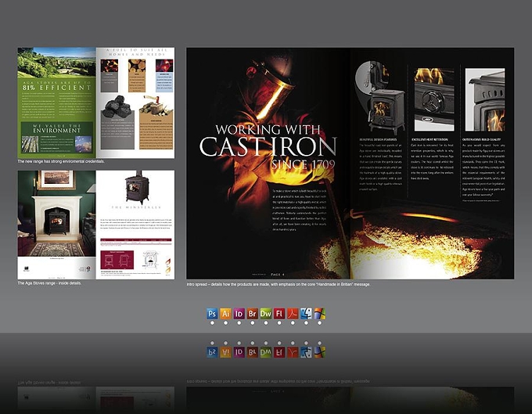Screen dimensions: 532x414
Task: Open the Flash Fl icon
Action: coord(279,314)
